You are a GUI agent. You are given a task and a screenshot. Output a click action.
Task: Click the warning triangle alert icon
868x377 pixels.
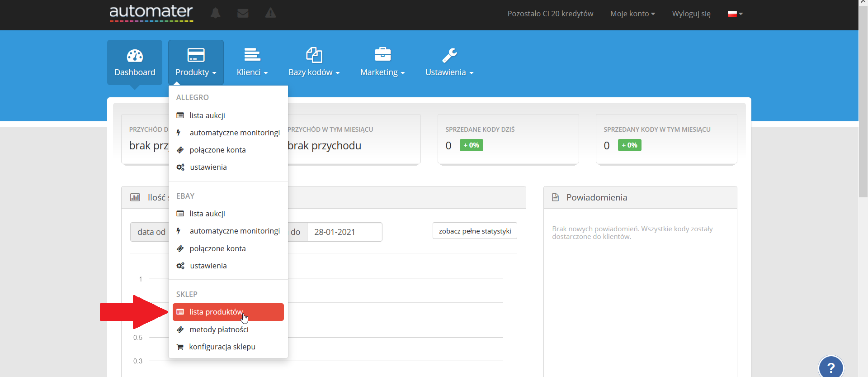point(270,13)
